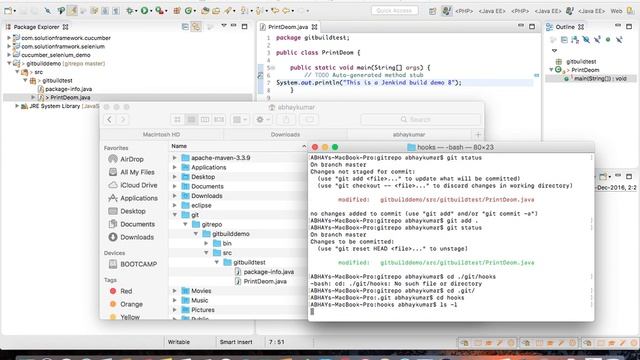640x360 pixels.
Task: Click the Open Type icon in Eclipse toolbar
Action: pos(205,11)
